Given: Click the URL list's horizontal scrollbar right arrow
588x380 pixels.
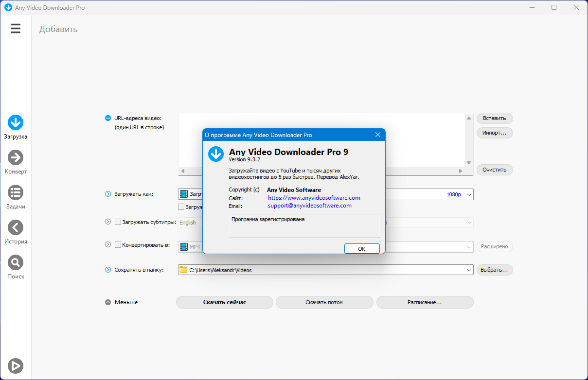Looking at the screenshot, I should pos(461,171).
